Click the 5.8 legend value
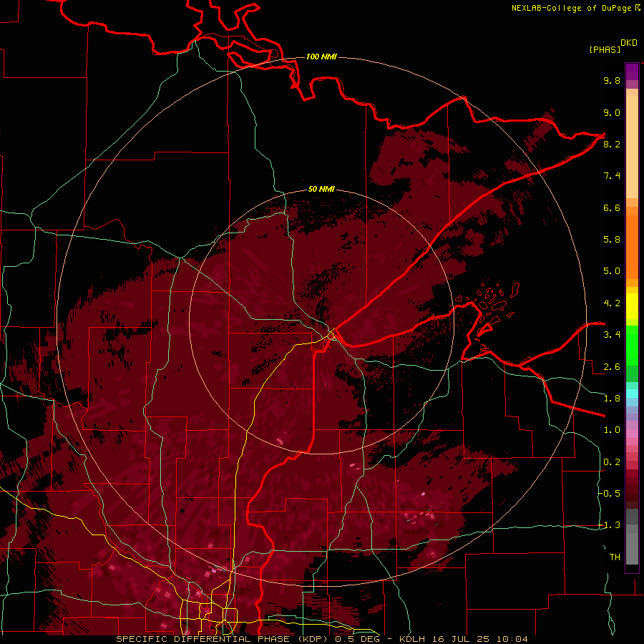644x644 pixels. (612, 240)
